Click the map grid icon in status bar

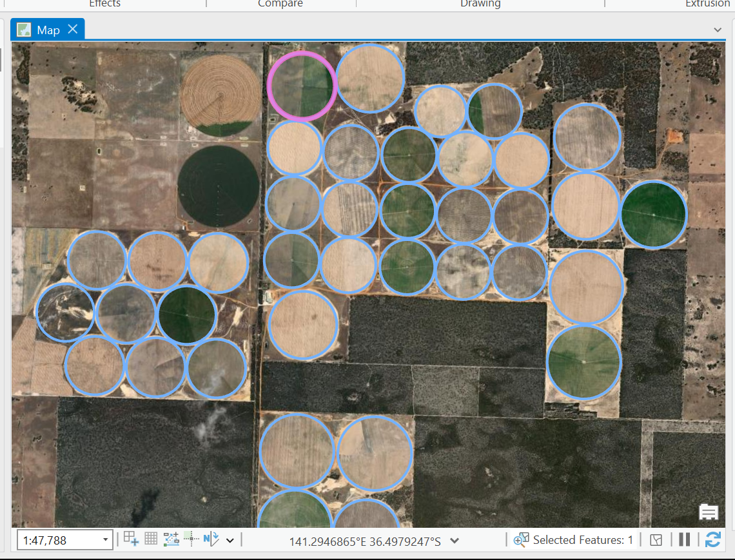pos(151,540)
